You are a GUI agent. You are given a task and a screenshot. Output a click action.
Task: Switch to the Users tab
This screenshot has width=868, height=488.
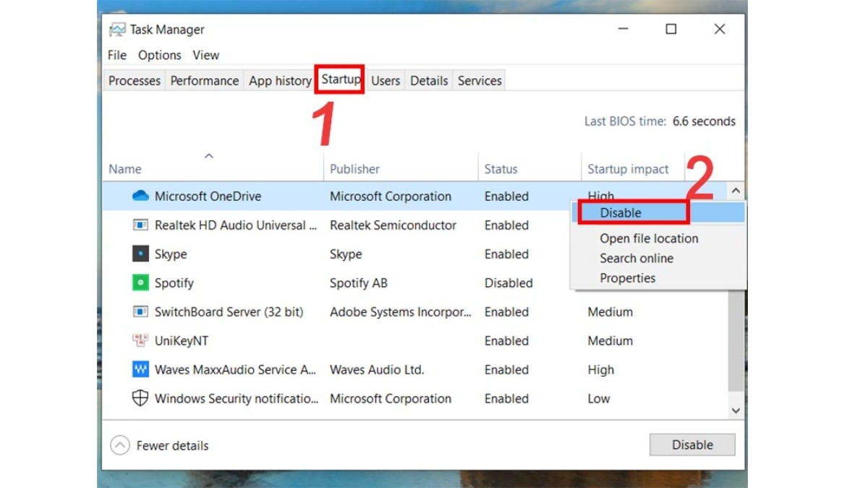pos(386,81)
